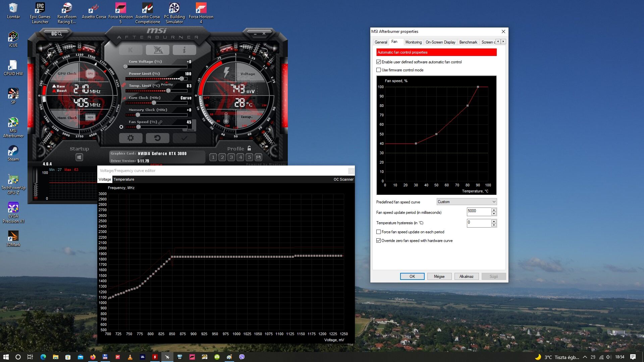Check Force fan speed update on each period
Viewport: 644px width, 362px height.
(x=379, y=232)
